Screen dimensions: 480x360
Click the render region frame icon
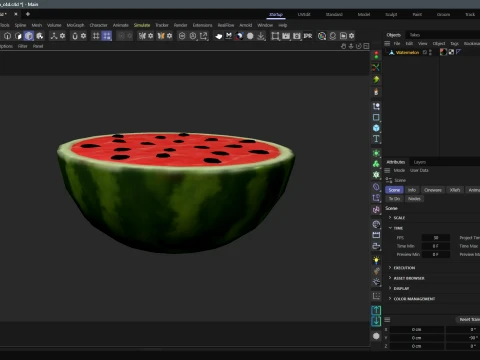275,36
